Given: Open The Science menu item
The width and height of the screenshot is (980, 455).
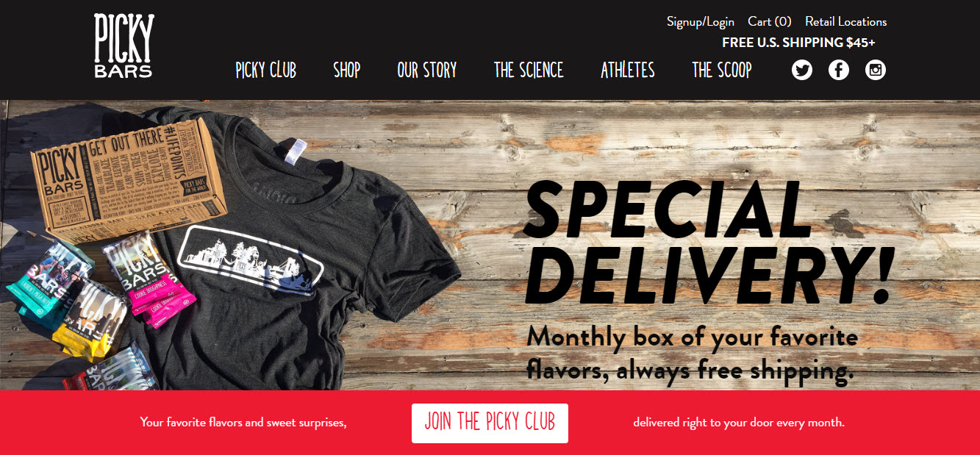Looking at the screenshot, I should (529, 70).
